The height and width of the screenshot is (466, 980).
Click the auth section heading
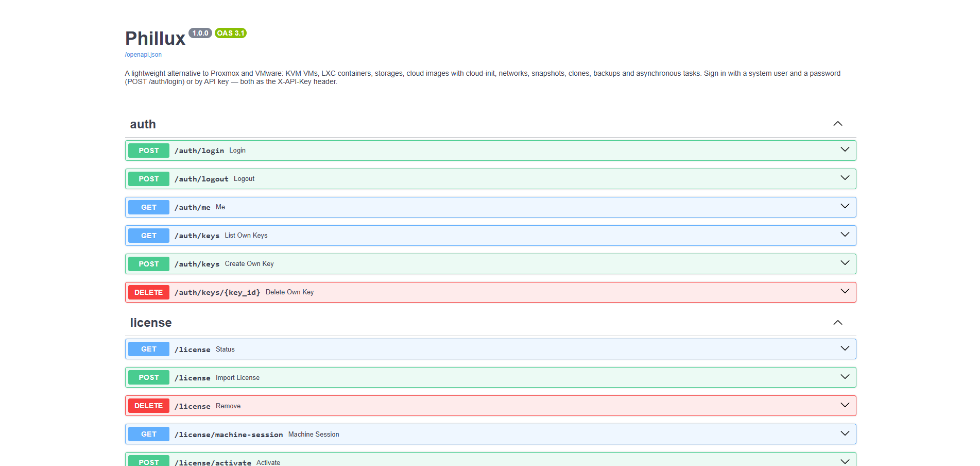click(143, 124)
